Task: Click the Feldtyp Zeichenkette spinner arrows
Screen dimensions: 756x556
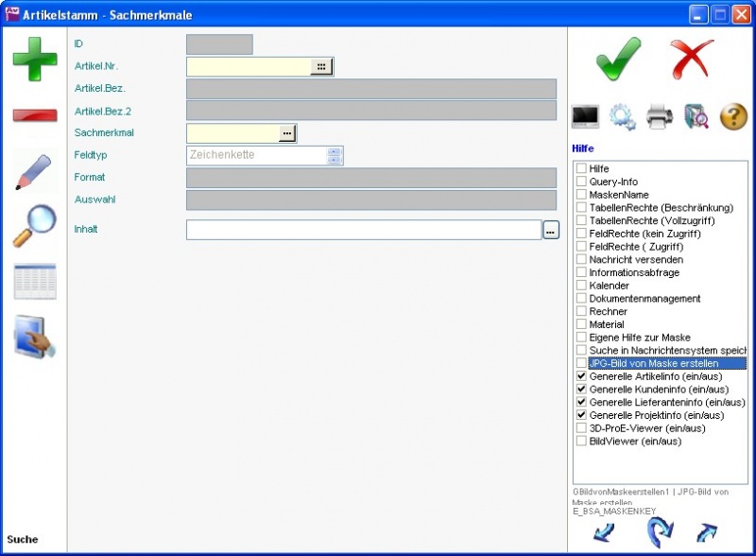Action: 334,155
